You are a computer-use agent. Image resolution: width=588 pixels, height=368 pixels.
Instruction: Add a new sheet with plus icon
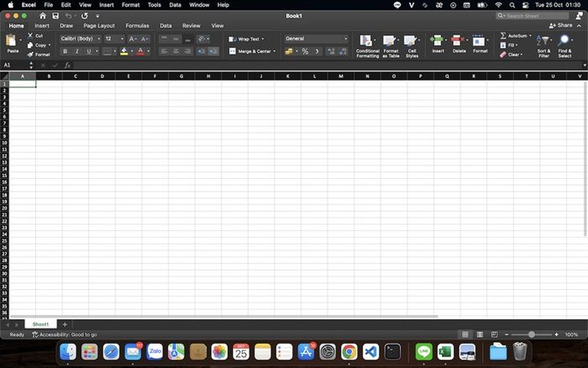(65, 324)
